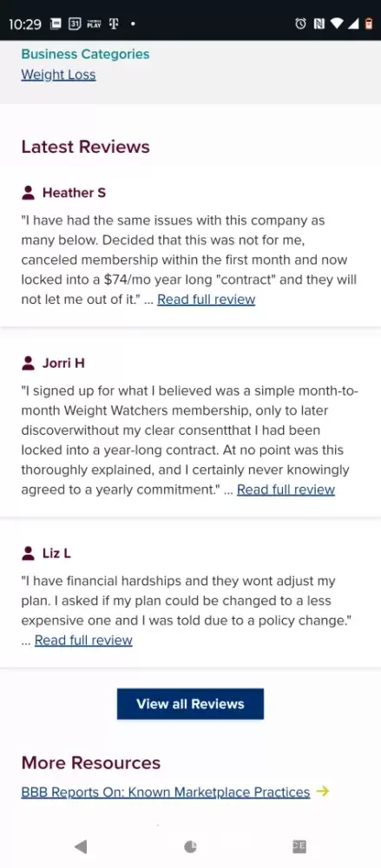Screen dimensions: 381x868
Task: Tap the Android back navigation icon
Action: [81, 846]
